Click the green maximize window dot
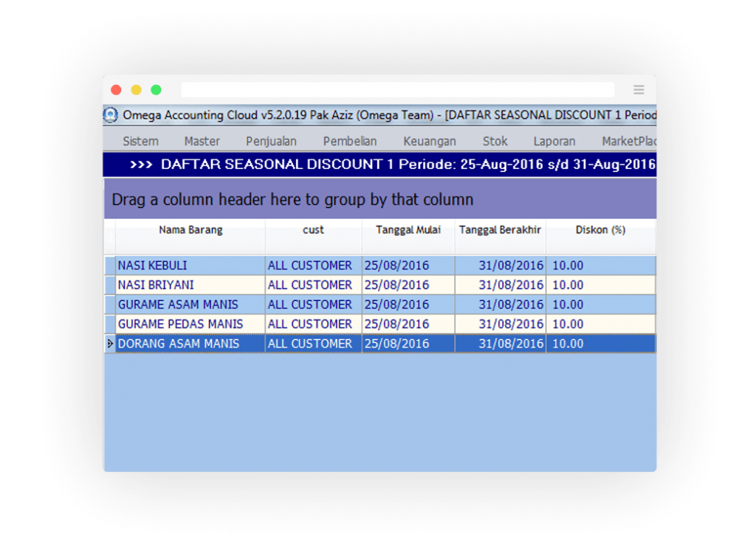 click(157, 89)
